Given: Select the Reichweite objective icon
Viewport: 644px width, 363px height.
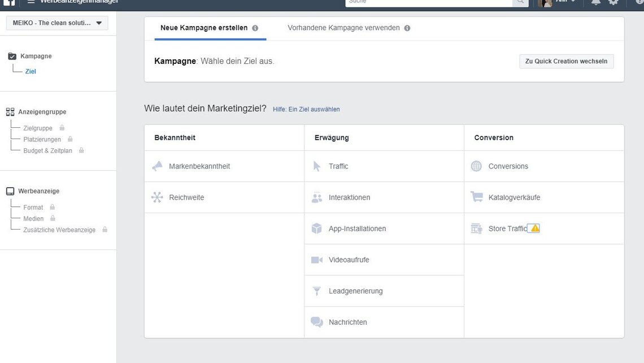Looking at the screenshot, I should [x=157, y=197].
